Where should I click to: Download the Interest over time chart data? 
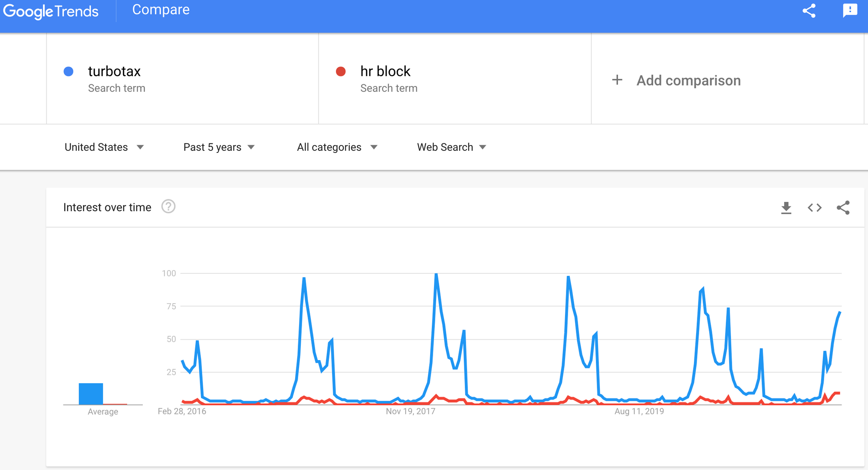click(x=786, y=208)
